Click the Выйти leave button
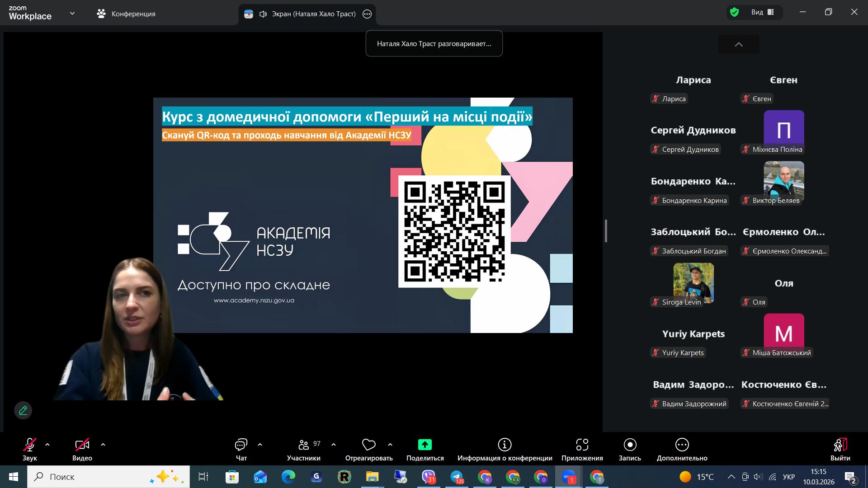The width and height of the screenshot is (868, 488). click(840, 445)
